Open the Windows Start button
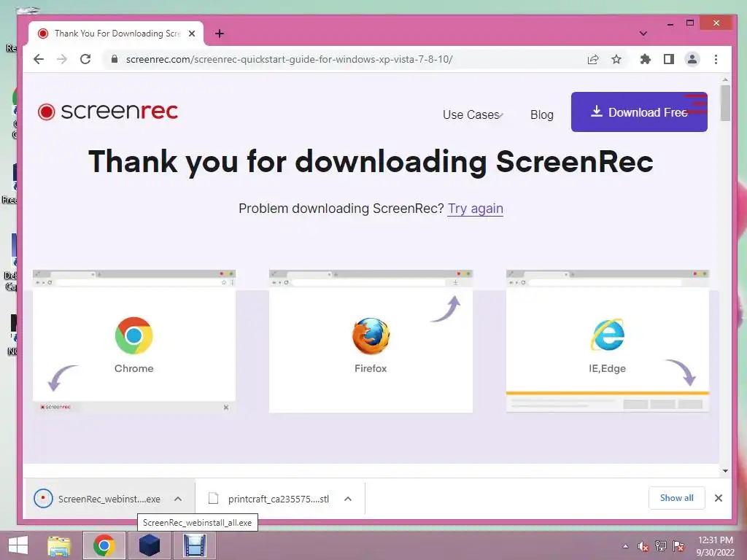The image size is (747, 560). (18, 545)
